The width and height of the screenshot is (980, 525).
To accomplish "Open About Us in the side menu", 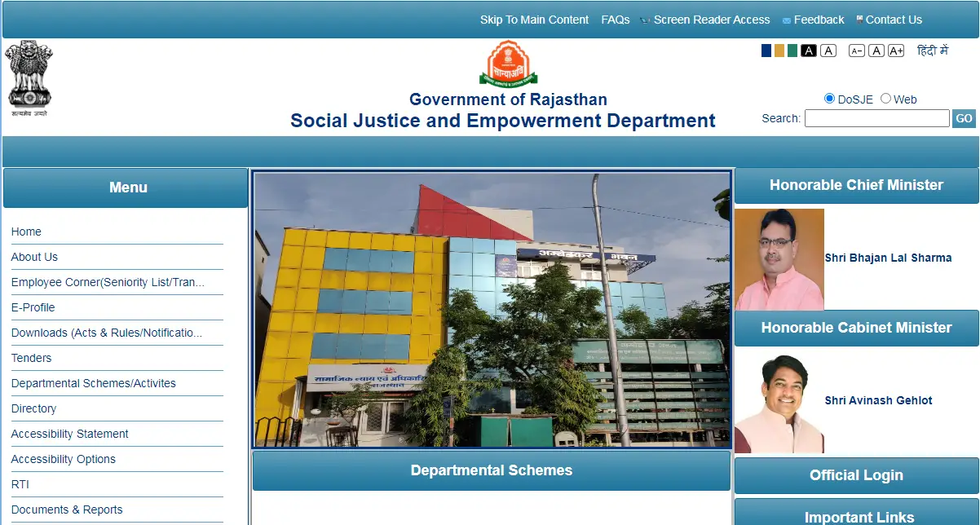I will click(34, 257).
